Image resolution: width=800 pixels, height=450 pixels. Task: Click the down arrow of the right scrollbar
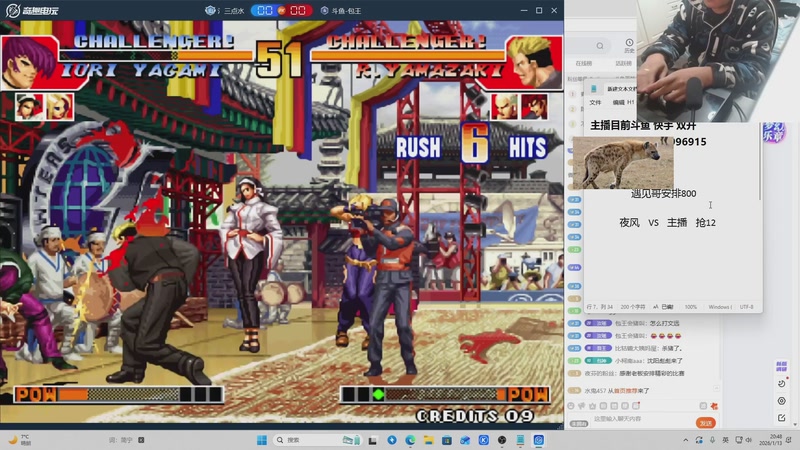(x=795, y=424)
